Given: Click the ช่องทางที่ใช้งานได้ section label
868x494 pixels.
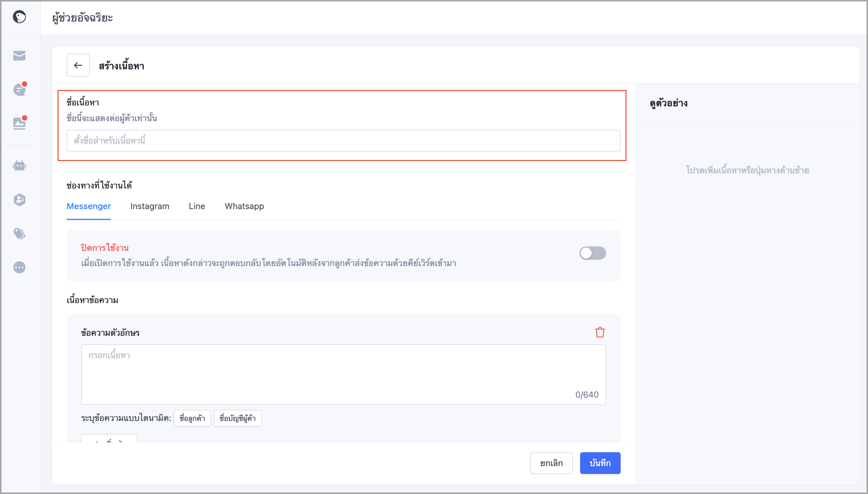Looking at the screenshot, I should click(x=99, y=185).
